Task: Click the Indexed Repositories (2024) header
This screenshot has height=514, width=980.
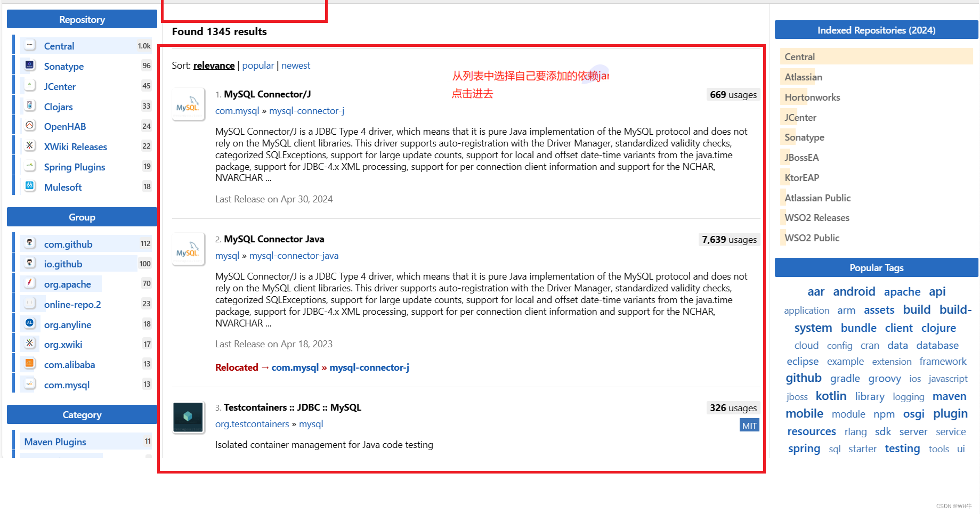Action: tap(876, 30)
